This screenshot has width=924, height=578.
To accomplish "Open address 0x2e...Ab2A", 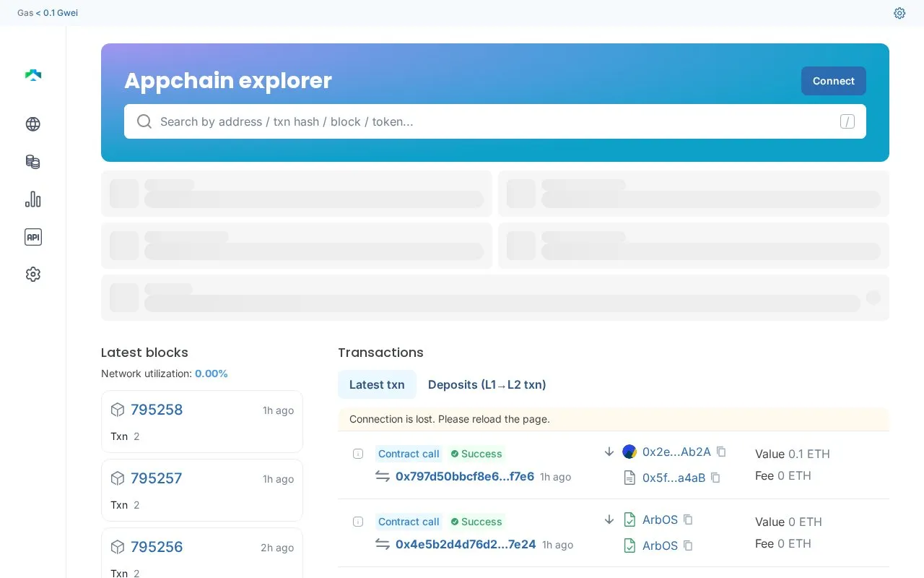I will pyautogui.click(x=676, y=452).
